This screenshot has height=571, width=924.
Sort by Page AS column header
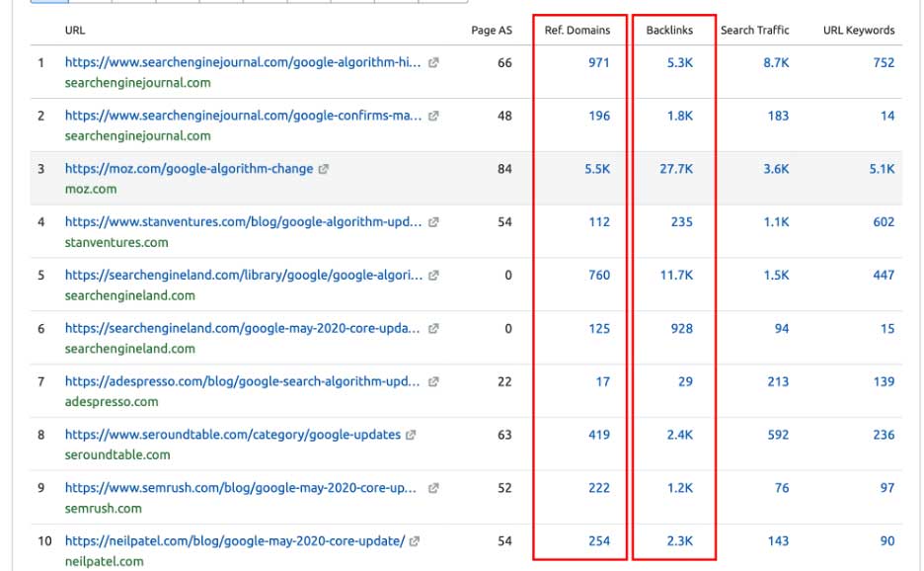point(492,30)
